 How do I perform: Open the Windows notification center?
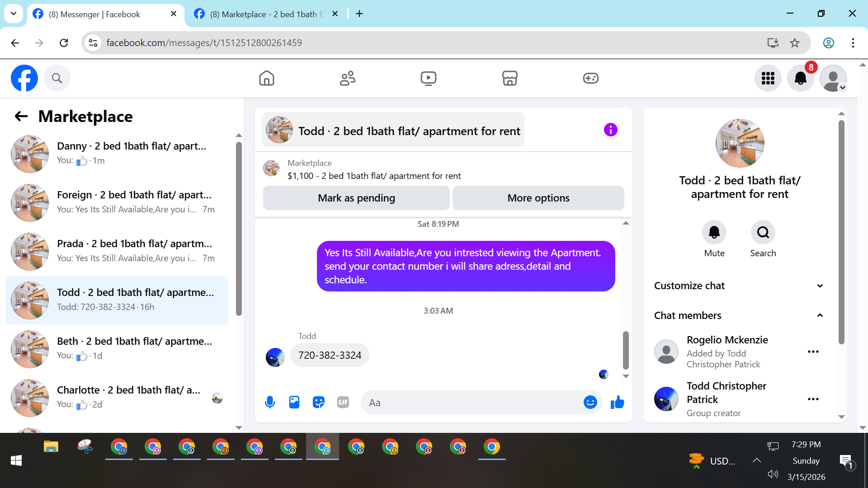(x=846, y=461)
